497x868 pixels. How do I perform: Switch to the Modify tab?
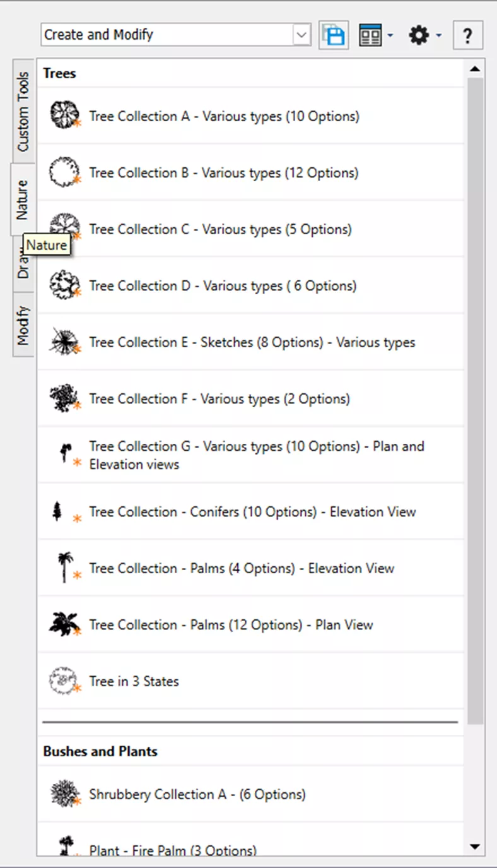23,325
